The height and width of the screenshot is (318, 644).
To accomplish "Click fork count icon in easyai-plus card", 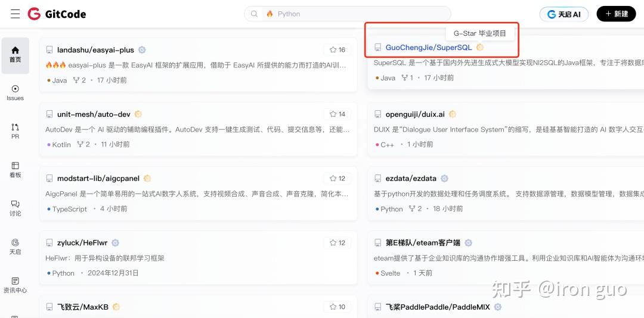I will 76,80.
